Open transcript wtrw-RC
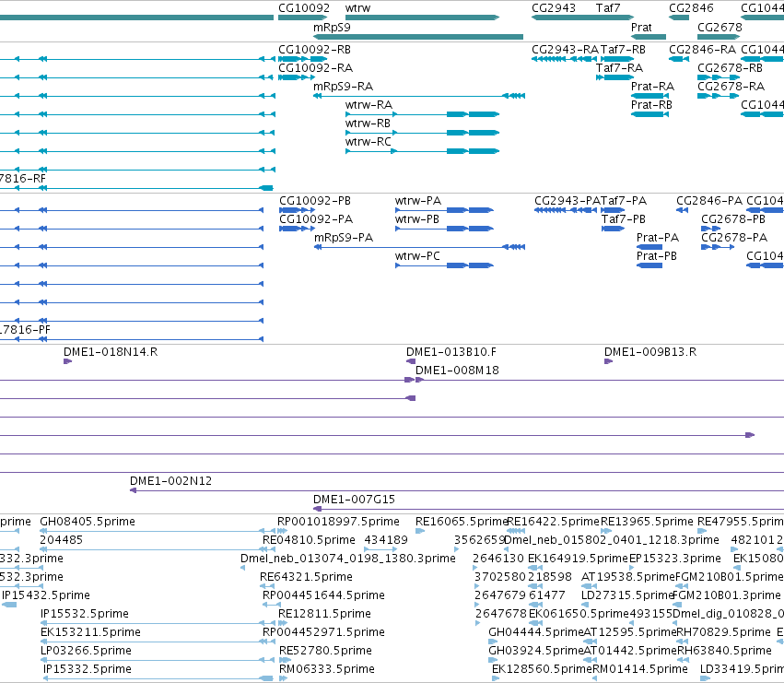This screenshot has width=784, height=683. point(369,142)
